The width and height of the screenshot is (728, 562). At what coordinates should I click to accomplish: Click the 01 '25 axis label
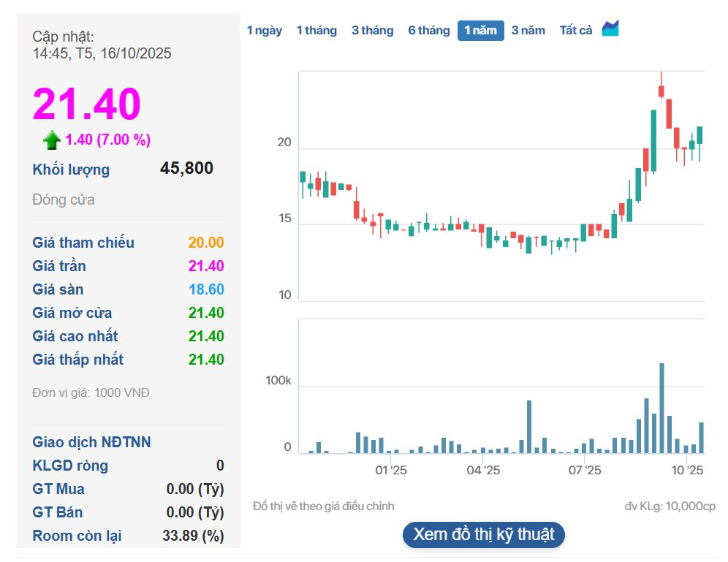(390, 471)
